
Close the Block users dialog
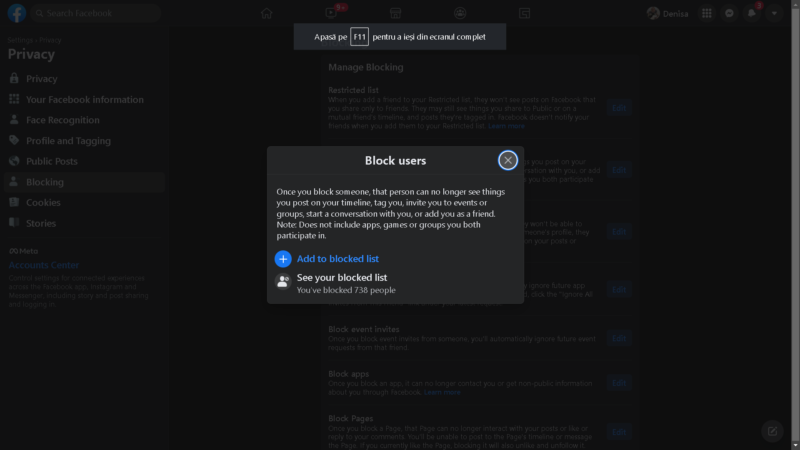click(x=508, y=160)
